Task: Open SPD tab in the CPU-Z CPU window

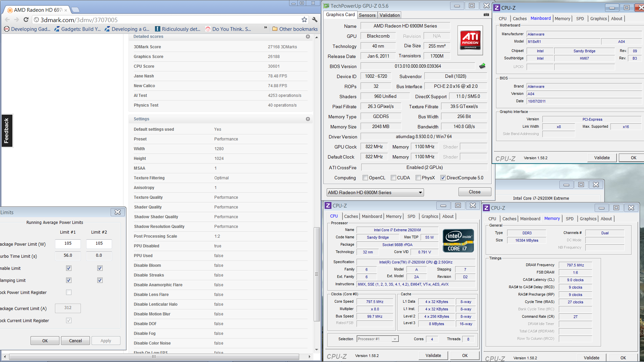Action: coord(411,217)
